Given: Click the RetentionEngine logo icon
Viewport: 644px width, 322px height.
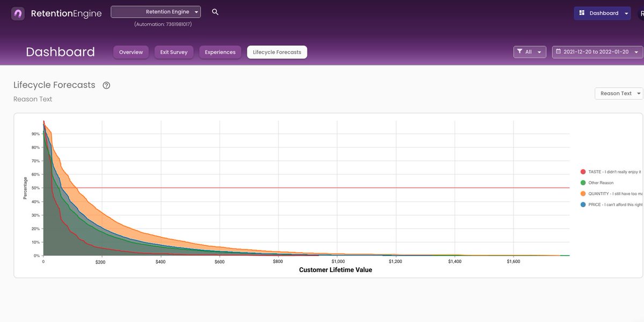Looking at the screenshot, I should point(18,13).
